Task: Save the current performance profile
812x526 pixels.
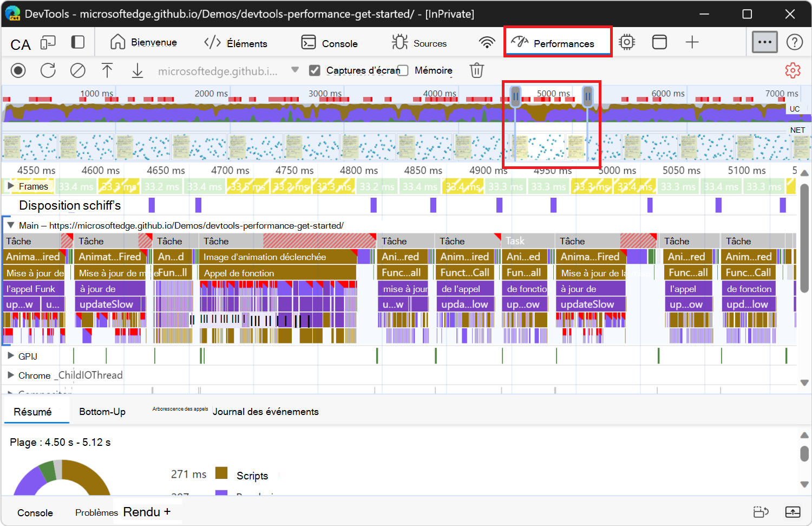Action: click(137, 70)
